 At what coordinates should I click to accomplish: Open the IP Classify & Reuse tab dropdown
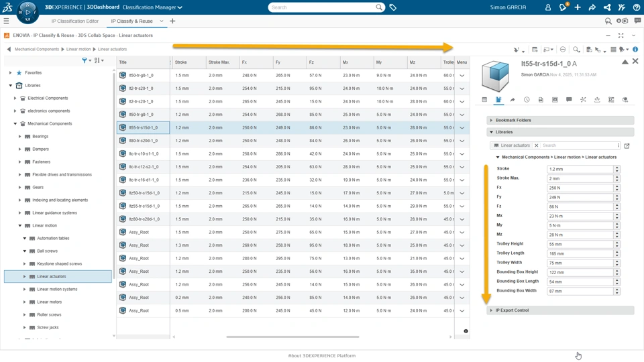pyautogui.click(x=162, y=21)
